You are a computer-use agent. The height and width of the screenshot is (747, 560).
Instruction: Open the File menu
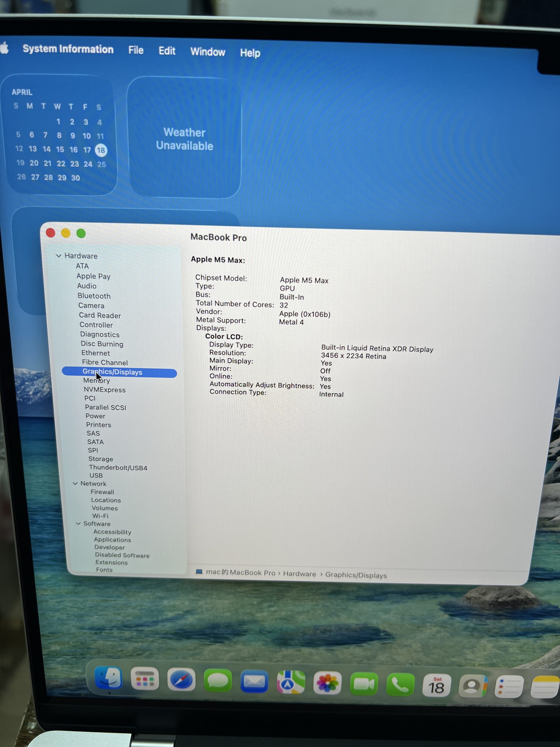click(x=136, y=50)
